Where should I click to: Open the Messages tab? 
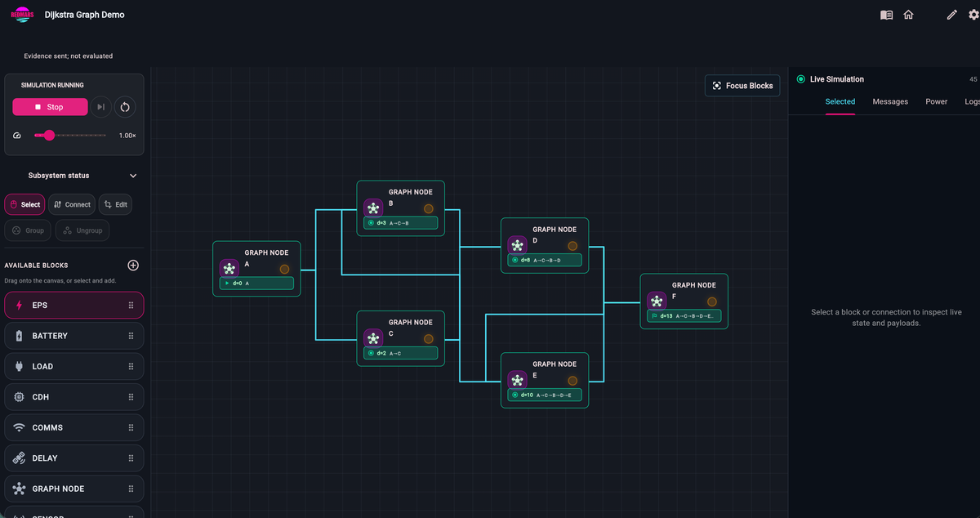click(x=890, y=101)
